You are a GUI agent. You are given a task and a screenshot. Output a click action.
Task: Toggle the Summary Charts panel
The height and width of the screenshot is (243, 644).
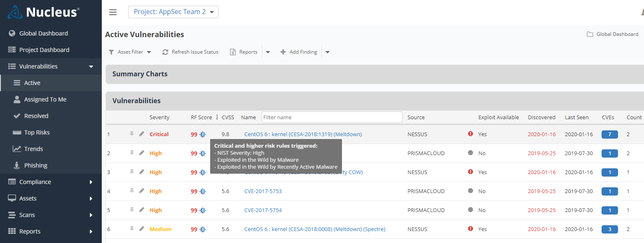click(x=375, y=74)
